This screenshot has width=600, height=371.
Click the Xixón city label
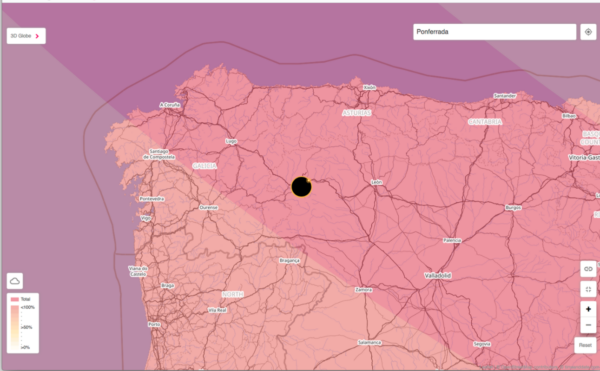[369, 87]
